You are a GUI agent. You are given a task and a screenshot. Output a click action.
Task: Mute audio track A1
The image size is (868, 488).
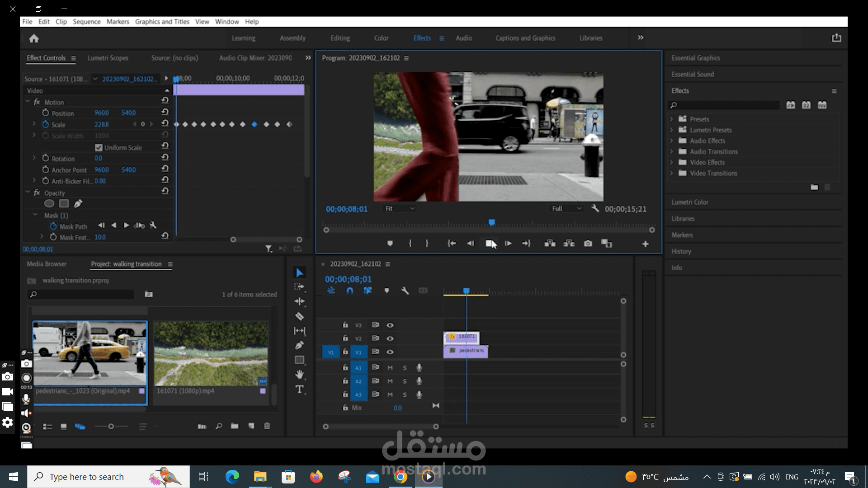[390, 367]
